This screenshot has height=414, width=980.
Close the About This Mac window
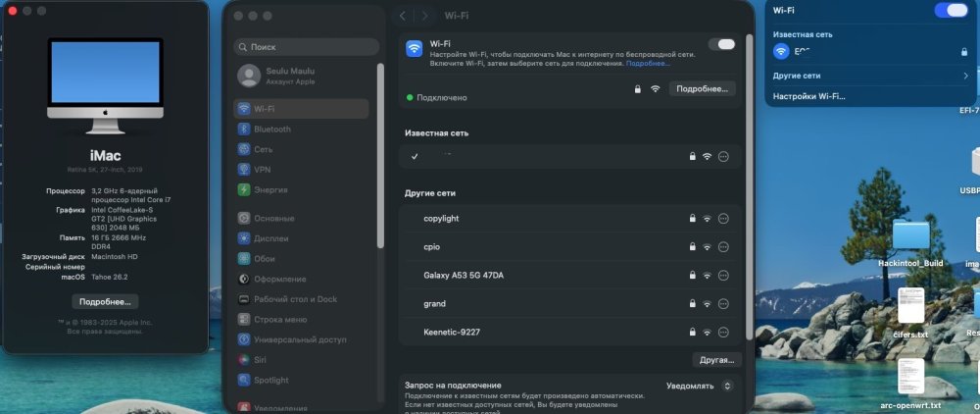pyautogui.click(x=12, y=11)
